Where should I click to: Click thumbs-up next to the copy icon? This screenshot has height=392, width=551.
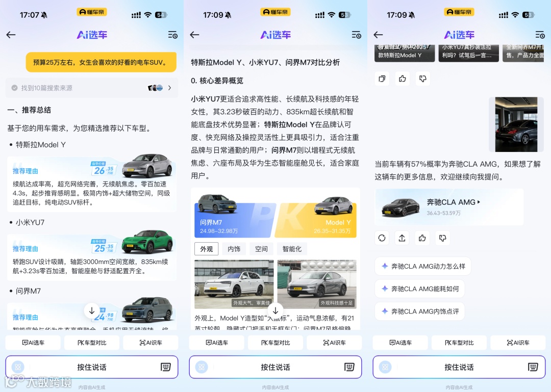(403, 79)
